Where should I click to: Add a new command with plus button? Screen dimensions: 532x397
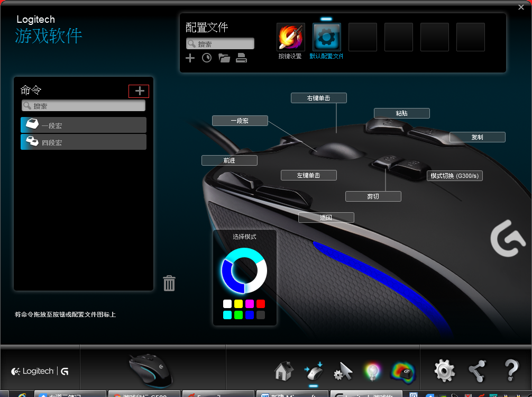tap(139, 91)
